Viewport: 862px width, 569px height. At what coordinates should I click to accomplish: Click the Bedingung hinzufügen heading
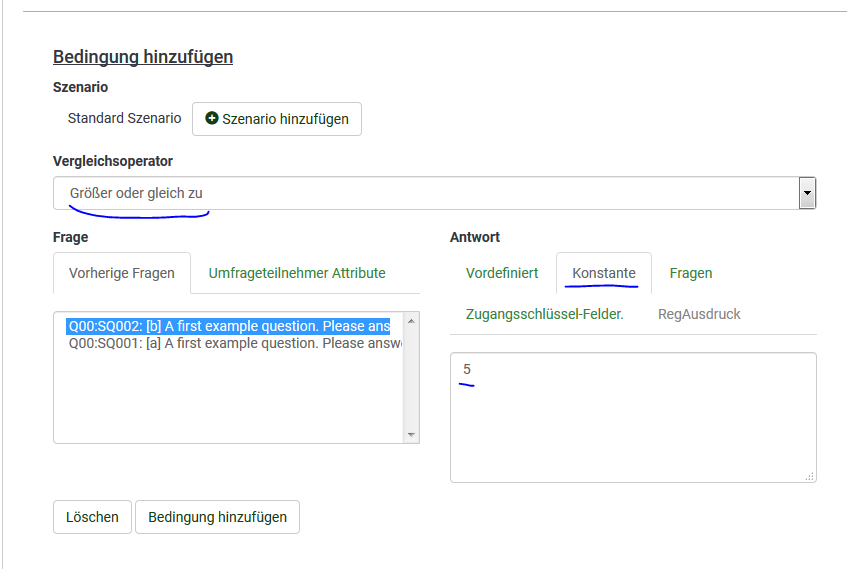tap(143, 57)
